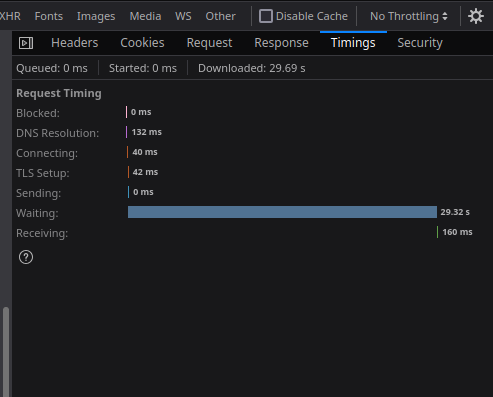This screenshot has width=493, height=397.
Task: Switch to the Security tab
Action: (x=420, y=43)
